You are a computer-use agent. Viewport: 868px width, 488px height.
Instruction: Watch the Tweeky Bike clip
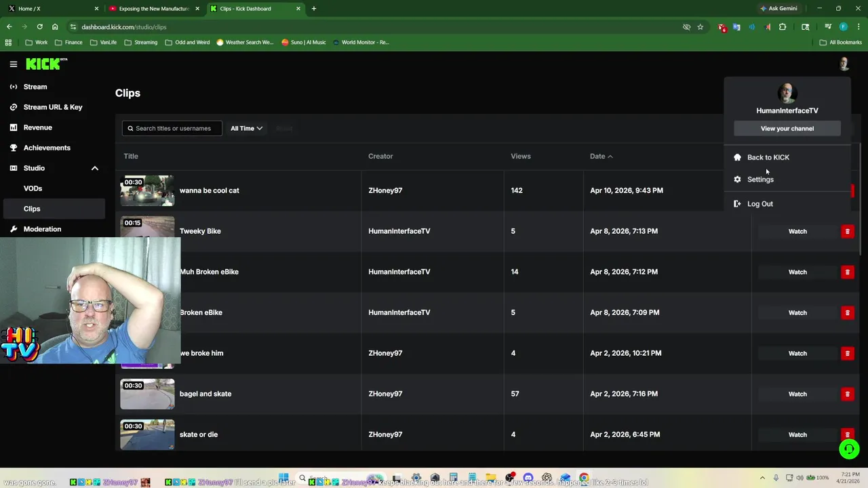point(797,231)
